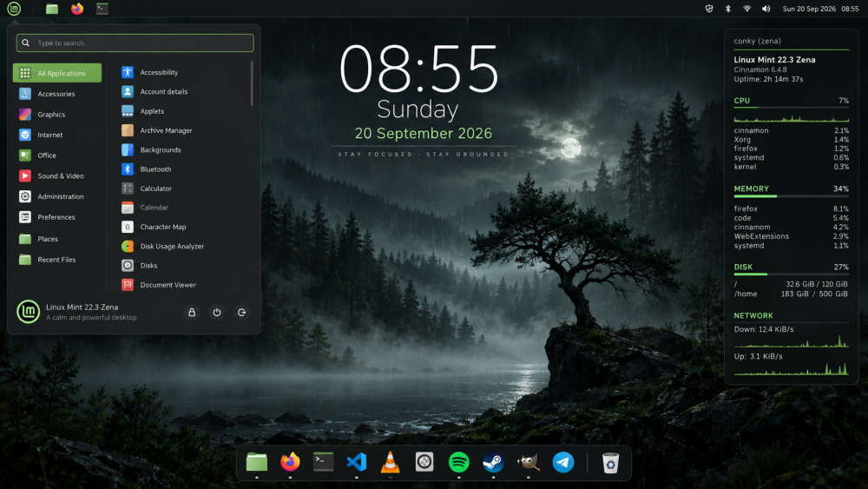
Task: Open the Places category
Action: pyautogui.click(x=57, y=239)
